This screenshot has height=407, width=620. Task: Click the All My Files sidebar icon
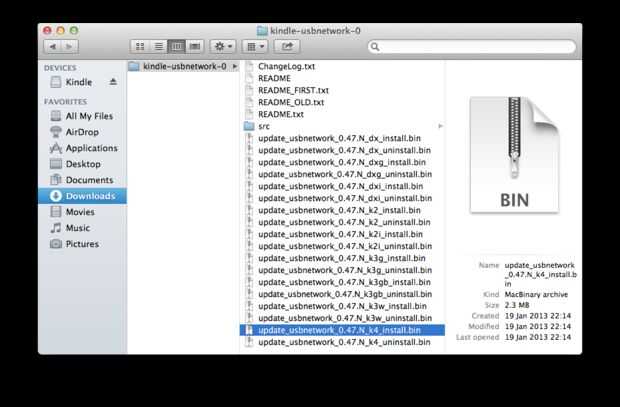[x=56, y=116]
